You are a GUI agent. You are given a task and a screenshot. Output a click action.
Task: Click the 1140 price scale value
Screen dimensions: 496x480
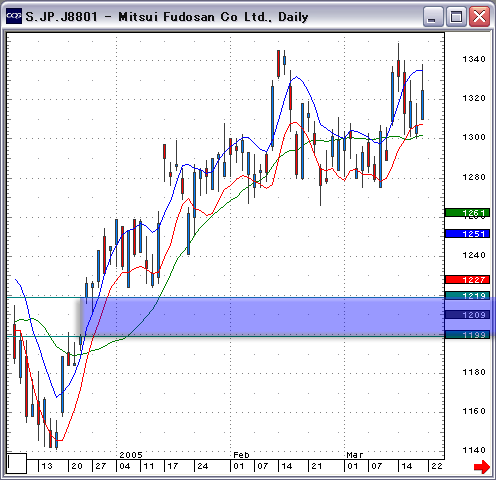(x=474, y=450)
